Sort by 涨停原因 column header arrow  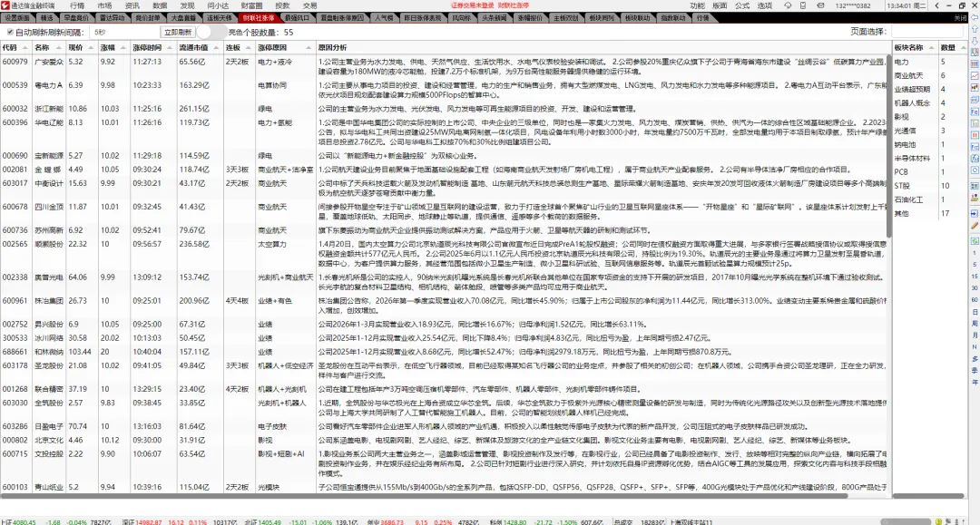click(x=309, y=47)
